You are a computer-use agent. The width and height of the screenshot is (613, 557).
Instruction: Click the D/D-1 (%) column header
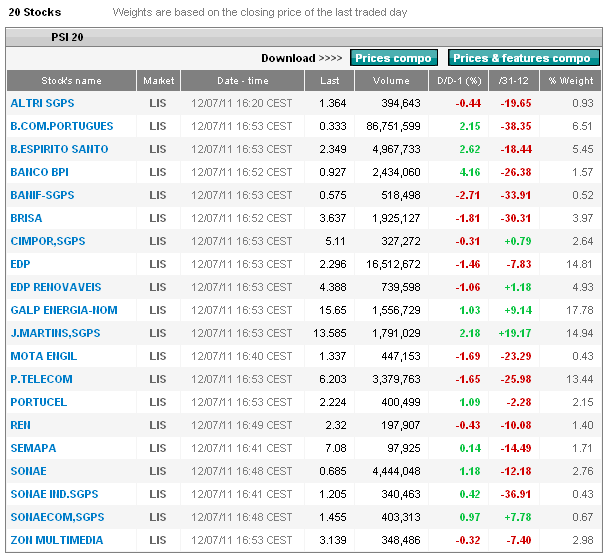(459, 81)
